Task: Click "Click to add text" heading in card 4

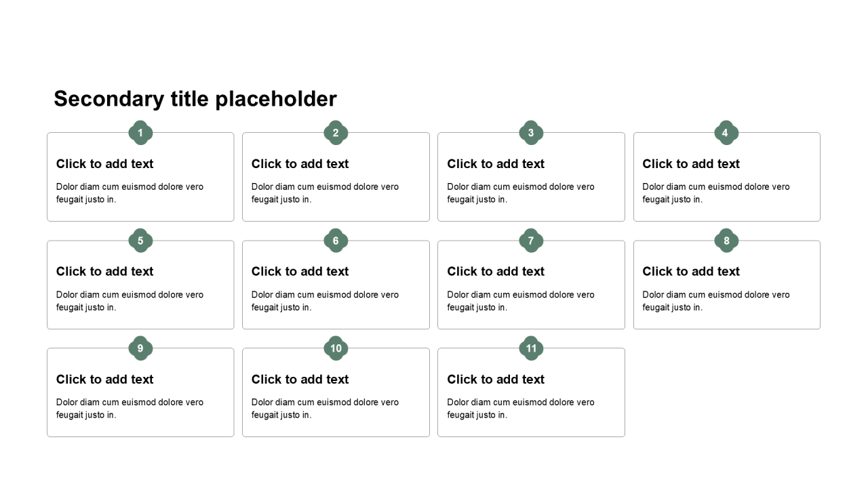Action: [x=691, y=164]
